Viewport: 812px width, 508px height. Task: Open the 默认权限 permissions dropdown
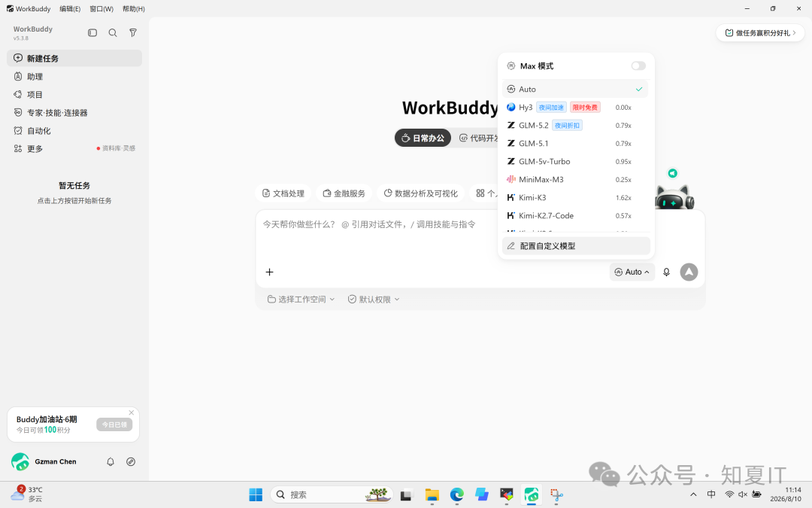(374, 299)
